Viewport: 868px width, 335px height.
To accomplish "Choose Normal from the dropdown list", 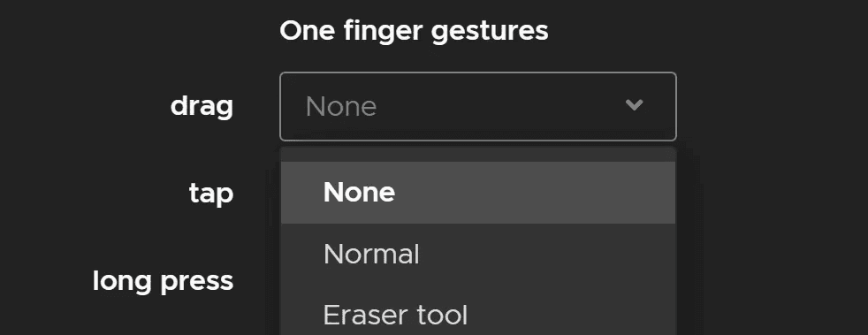I will pos(477,255).
